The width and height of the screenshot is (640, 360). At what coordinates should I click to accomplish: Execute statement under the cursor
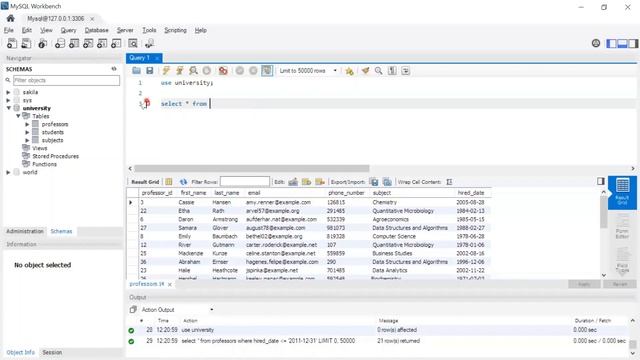click(x=180, y=71)
